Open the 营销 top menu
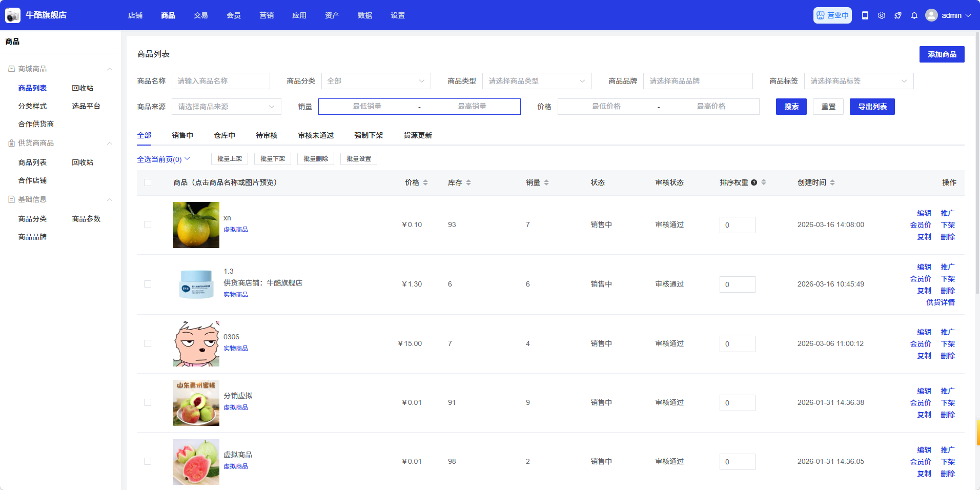The image size is (980, 490). (x=267, y=15)
